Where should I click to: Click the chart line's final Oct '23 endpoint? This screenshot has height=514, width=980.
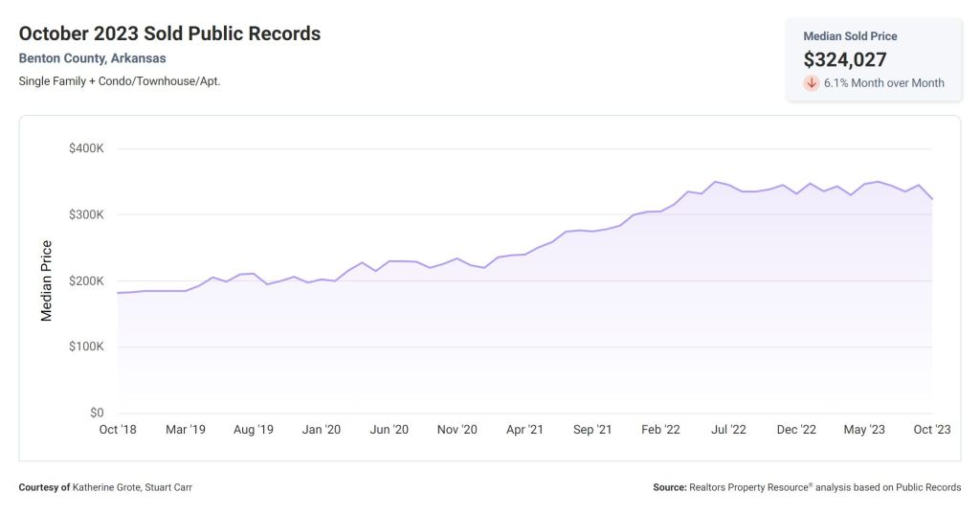[x=931, y=199]
